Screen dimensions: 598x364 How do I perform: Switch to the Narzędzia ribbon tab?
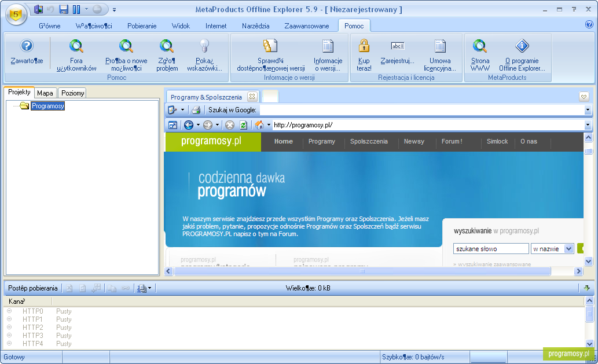coord(255,26)
